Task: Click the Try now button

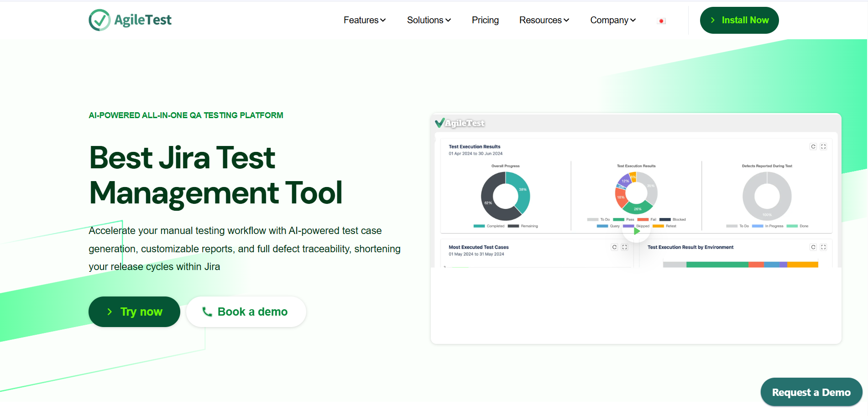Action: point(134,312)
